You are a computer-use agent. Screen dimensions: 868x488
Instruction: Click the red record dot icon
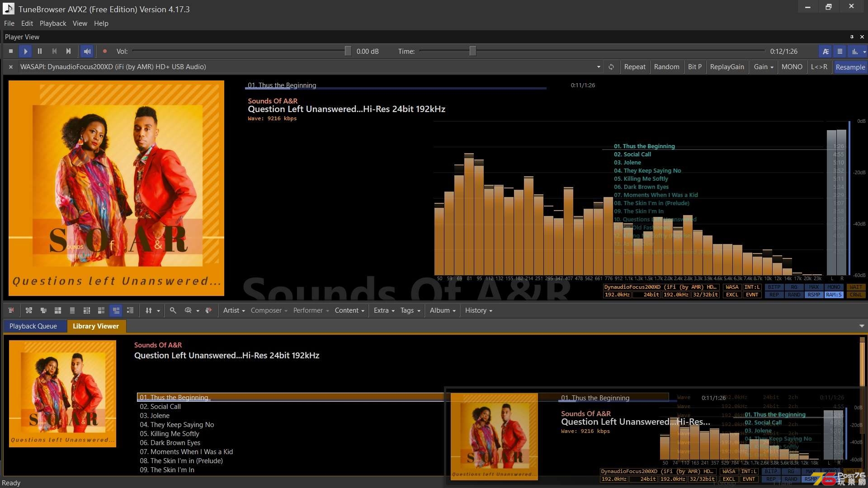tap(105, 52)
